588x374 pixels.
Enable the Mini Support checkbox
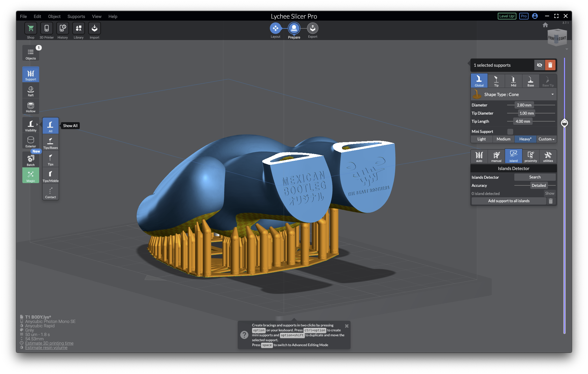510,131
